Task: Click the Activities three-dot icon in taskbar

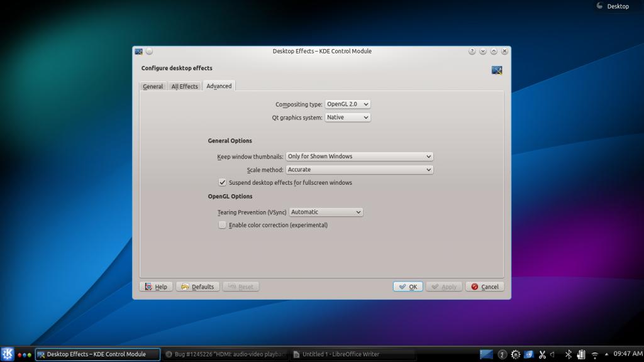Action: [25, 355]
